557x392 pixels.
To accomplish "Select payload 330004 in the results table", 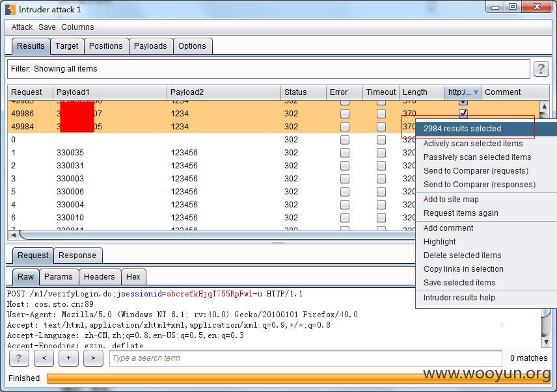I will (x=70, y=205).
